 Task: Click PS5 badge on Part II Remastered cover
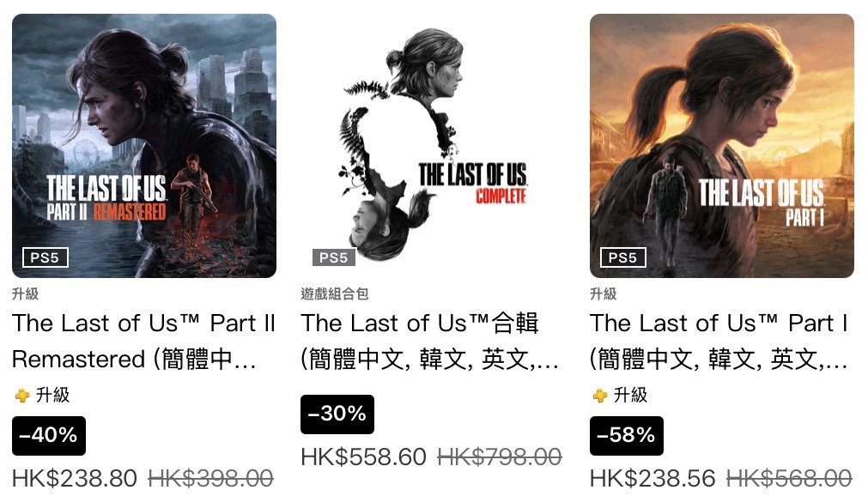click(x=46, y=257)
